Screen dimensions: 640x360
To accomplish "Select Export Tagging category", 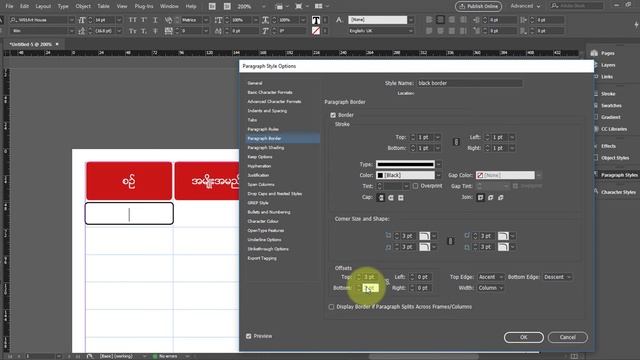I will (262, 258).
